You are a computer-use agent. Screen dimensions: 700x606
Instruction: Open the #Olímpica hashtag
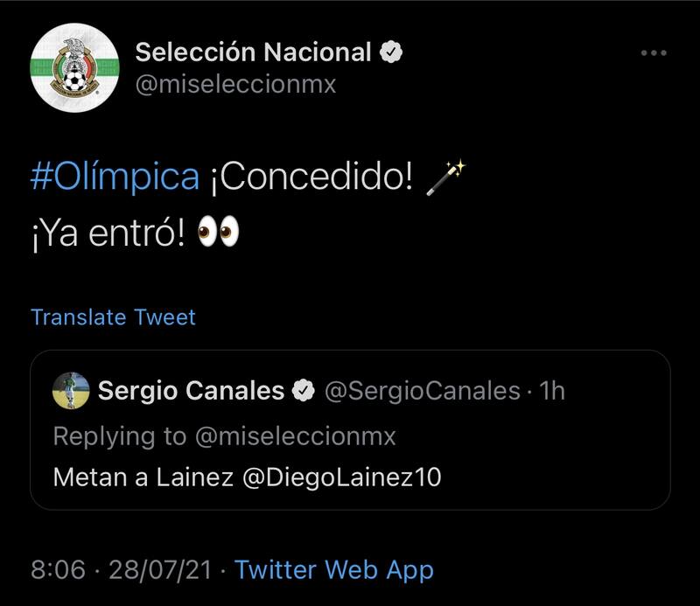tap(115, 177)
